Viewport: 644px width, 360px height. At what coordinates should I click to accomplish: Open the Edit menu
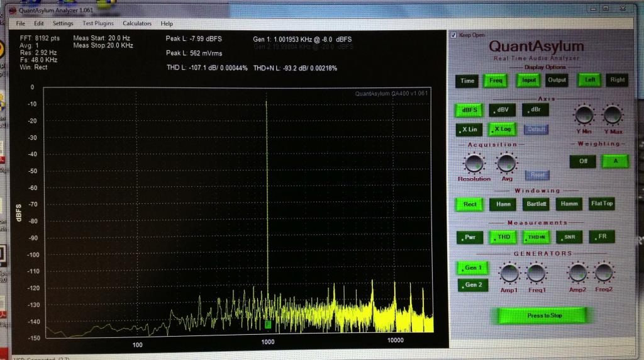38,23
